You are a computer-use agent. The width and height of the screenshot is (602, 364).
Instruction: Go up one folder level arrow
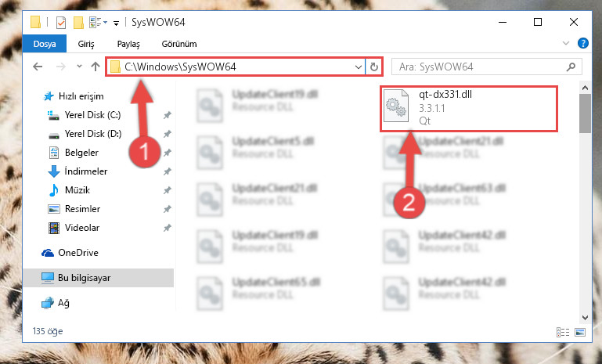(x=96, y=67)
